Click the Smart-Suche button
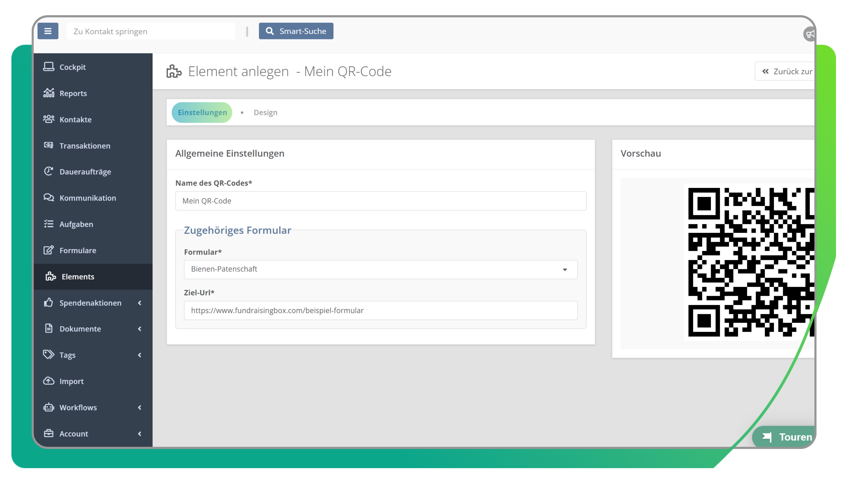Viewport: 868px width, 488px height. 296,31
